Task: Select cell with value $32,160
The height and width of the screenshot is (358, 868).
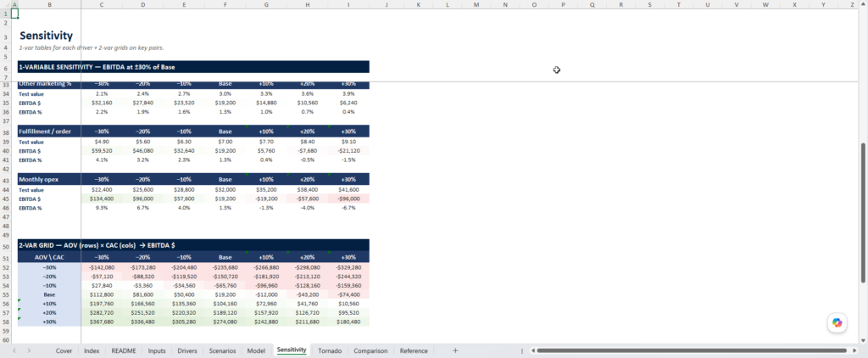Action: pos(102,103)
